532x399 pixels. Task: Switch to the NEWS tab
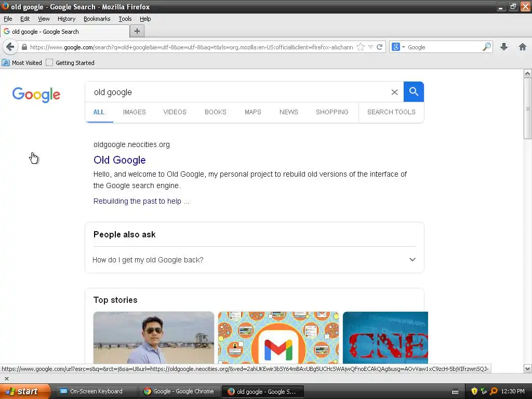289,112
